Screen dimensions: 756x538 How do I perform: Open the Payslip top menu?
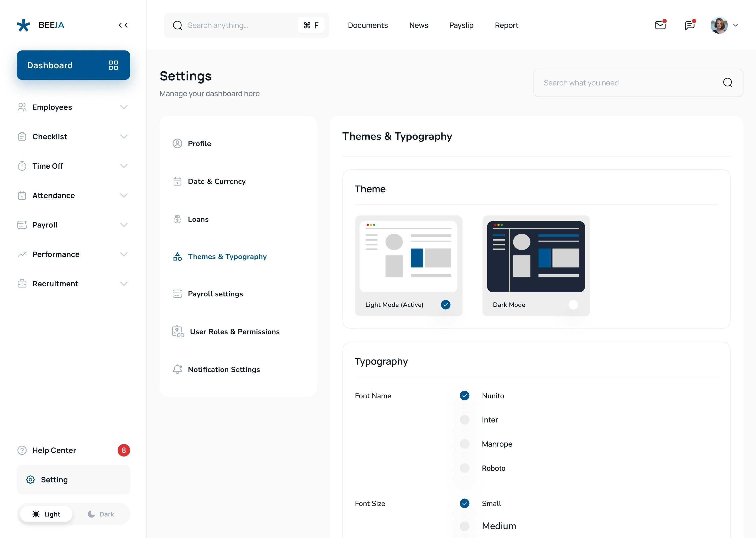461,25
